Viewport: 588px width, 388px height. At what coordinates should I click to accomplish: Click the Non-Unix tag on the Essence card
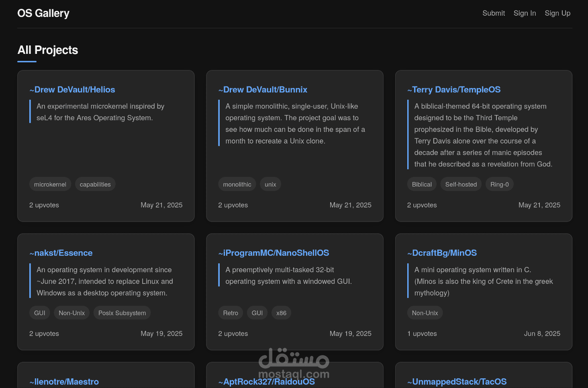point(72,313)
